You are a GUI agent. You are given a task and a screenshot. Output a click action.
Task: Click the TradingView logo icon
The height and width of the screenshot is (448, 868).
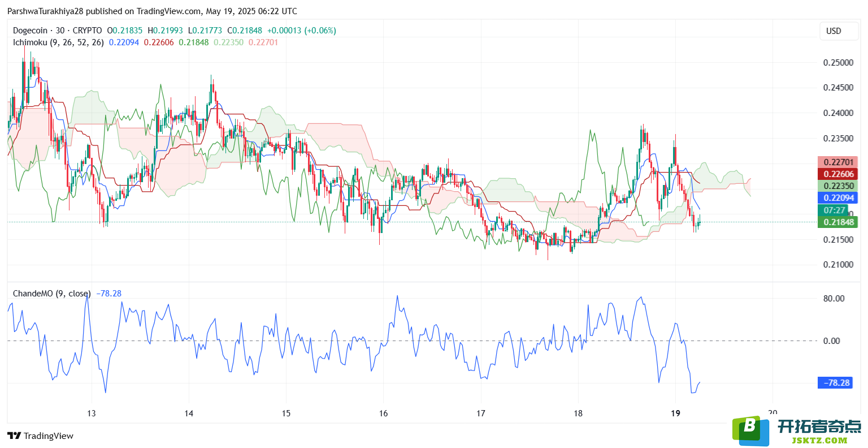14,436
